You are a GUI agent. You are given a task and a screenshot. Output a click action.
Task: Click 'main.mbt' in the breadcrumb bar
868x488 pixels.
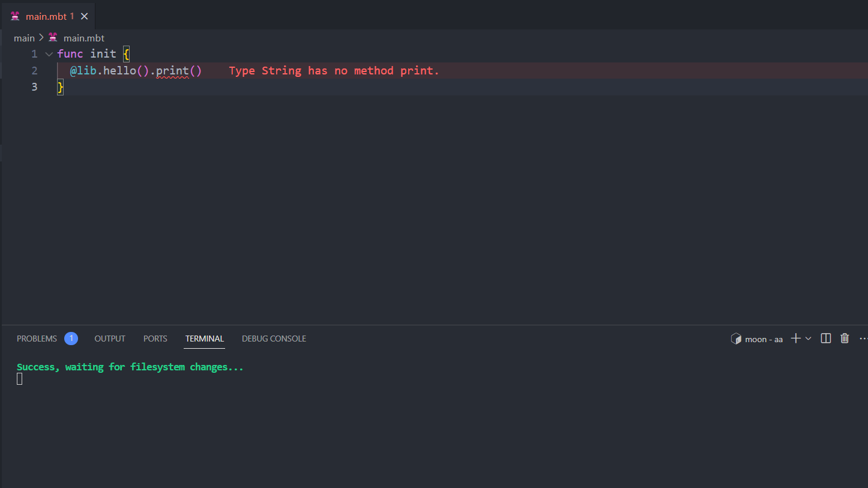click(x=83, y=38)
